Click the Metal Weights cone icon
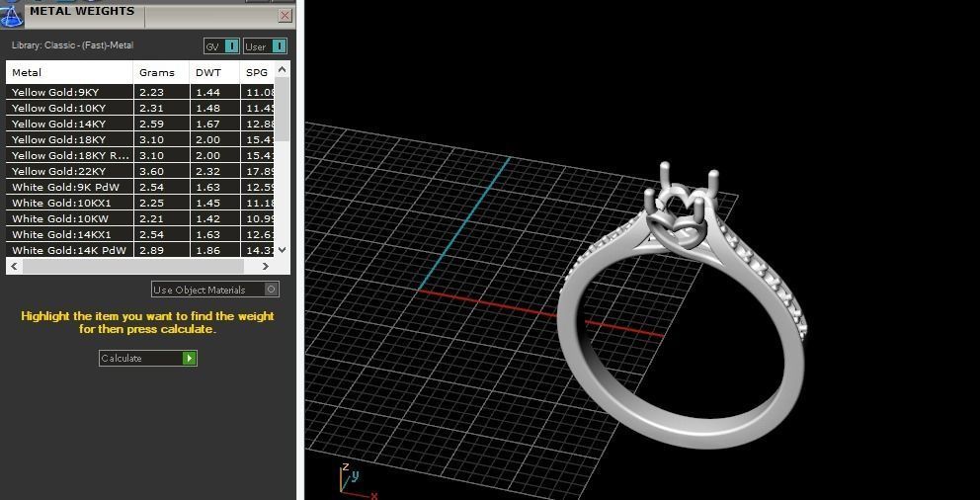 click(x=11, y=16)
